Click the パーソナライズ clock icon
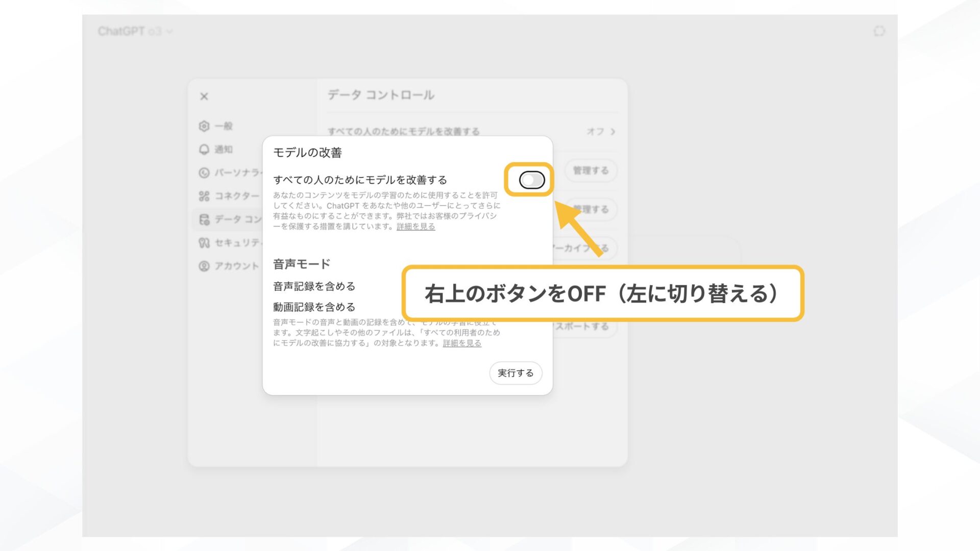980x551 pixels. coord(204,173)
